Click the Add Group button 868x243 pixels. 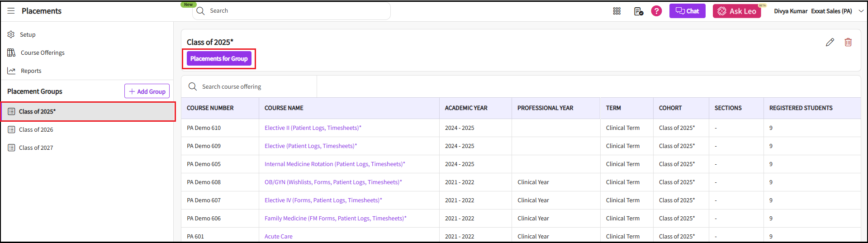coord(147,91)
